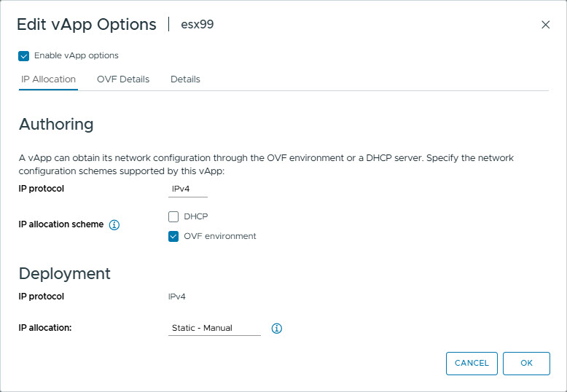This screenshot has width=567, height=392.
Task: Open the Static - Manual IP allocation dropdown
Action: point(214,328)
